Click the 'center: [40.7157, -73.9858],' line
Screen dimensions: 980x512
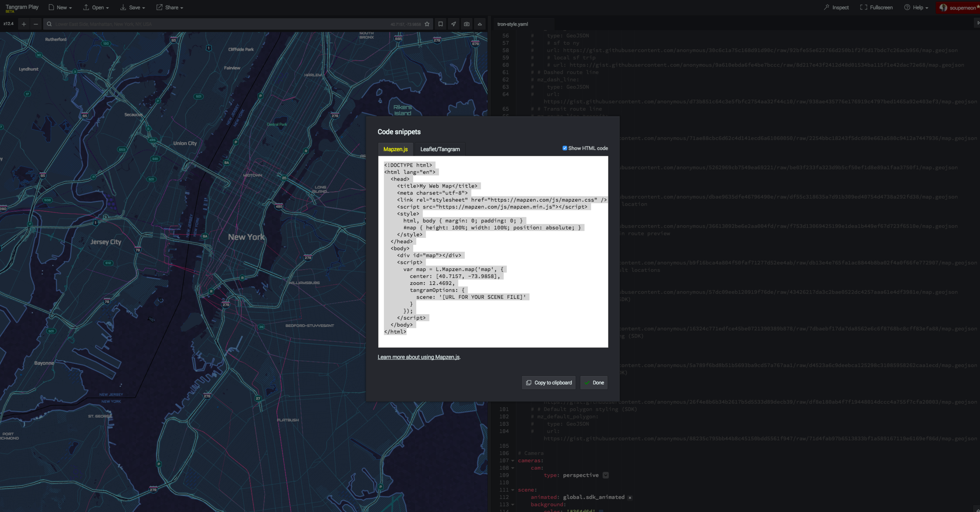pos(455,276)
